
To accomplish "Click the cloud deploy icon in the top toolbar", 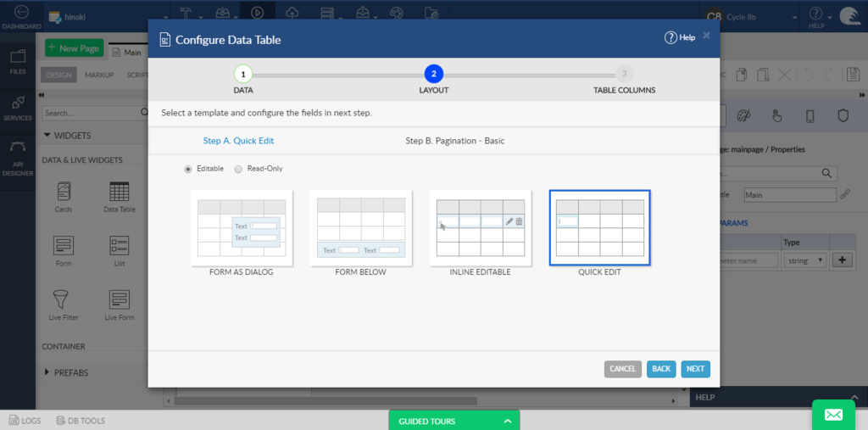I will click(x=292, y=13).
